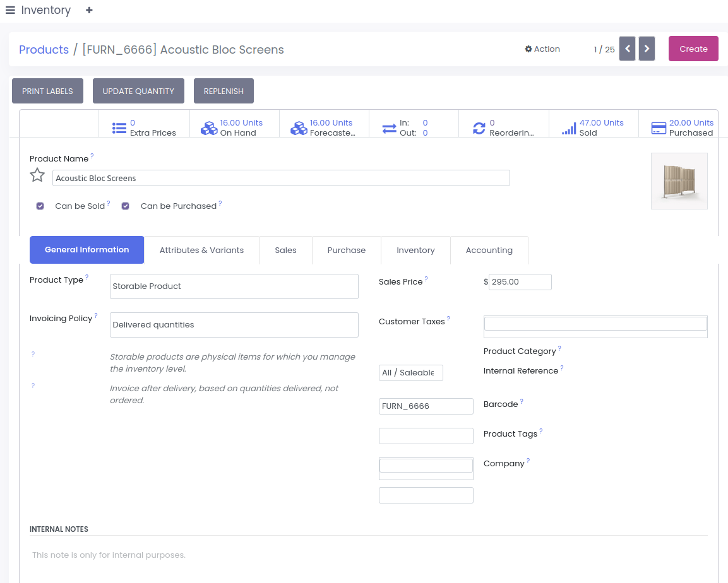Expand the Invoicing Policy dropdown
Image resolution: width=728 pixels, height=583 pixels.
click(x=234, y=325)
